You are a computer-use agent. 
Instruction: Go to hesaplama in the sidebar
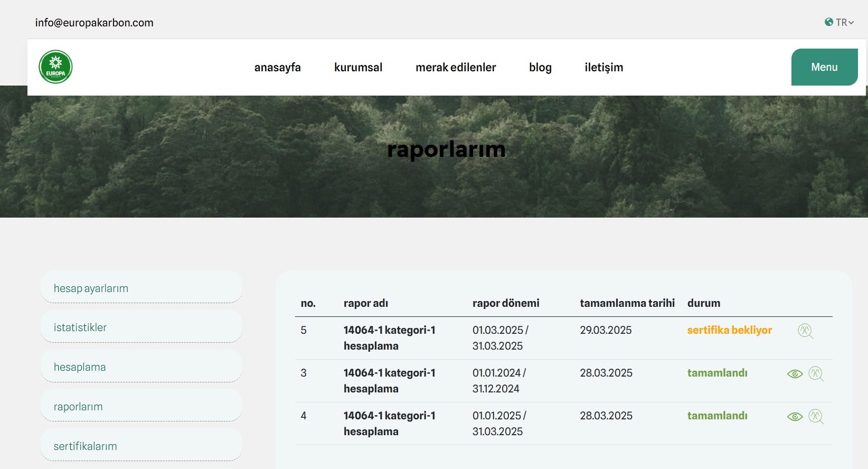[80, 367]
